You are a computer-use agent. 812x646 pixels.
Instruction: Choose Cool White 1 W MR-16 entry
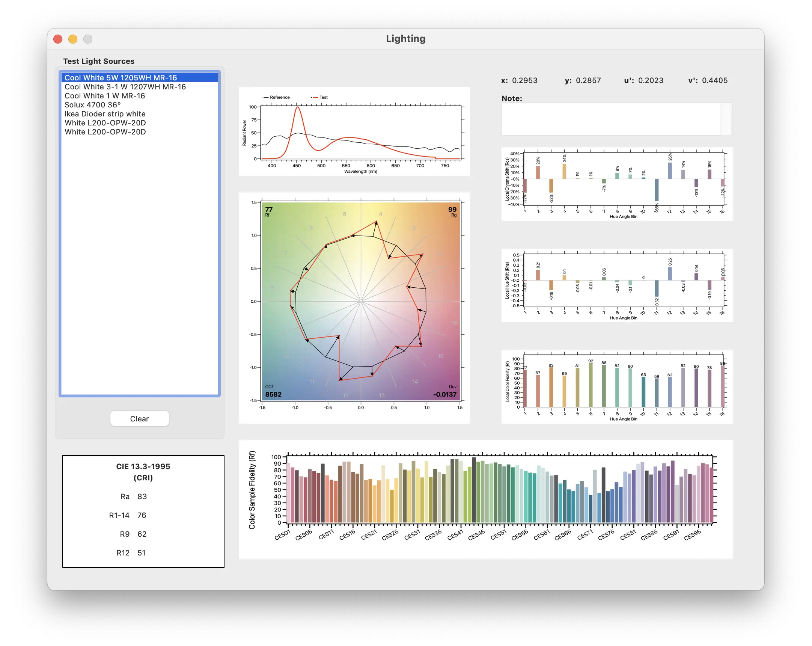(x=105, y=96)
